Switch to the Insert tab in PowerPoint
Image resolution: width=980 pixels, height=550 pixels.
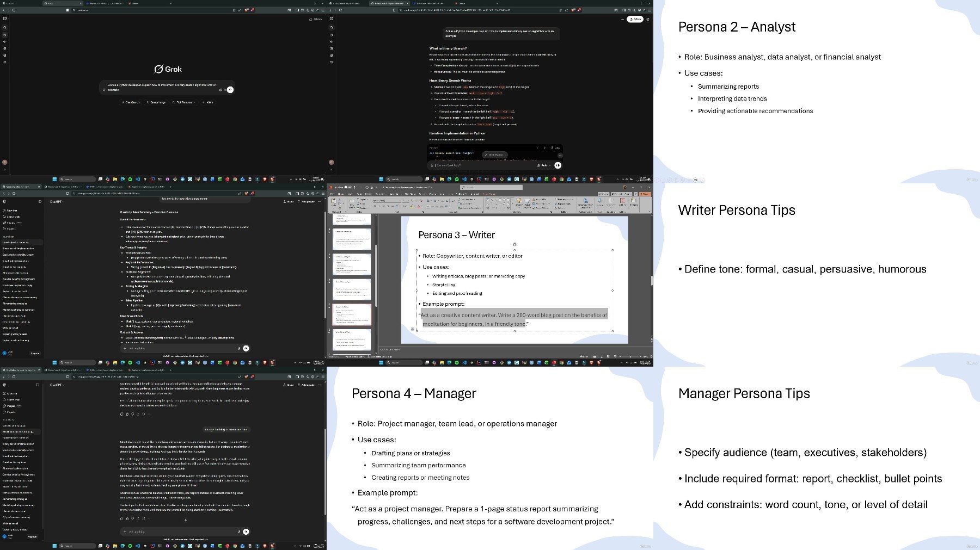pyautogui.click(x=350, y=194)
